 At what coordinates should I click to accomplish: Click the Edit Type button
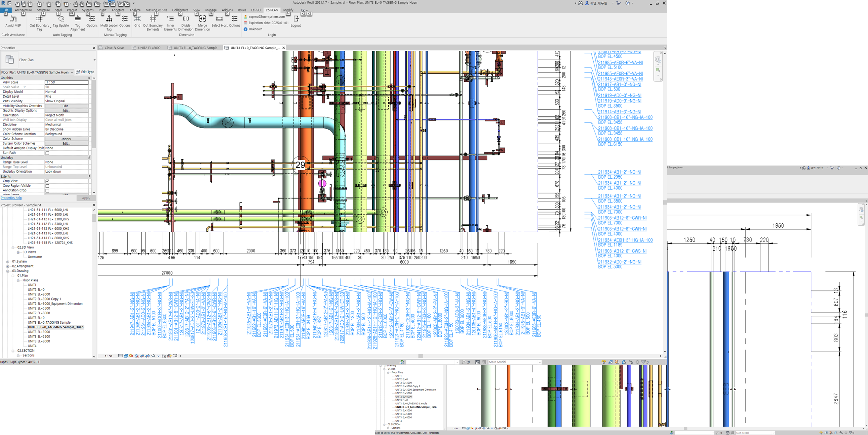click(85, 72)
